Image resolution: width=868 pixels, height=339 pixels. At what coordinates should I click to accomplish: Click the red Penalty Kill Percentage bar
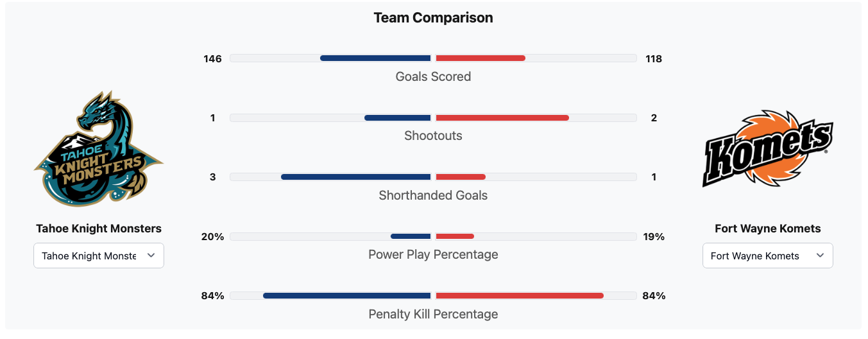pos(520,296)
